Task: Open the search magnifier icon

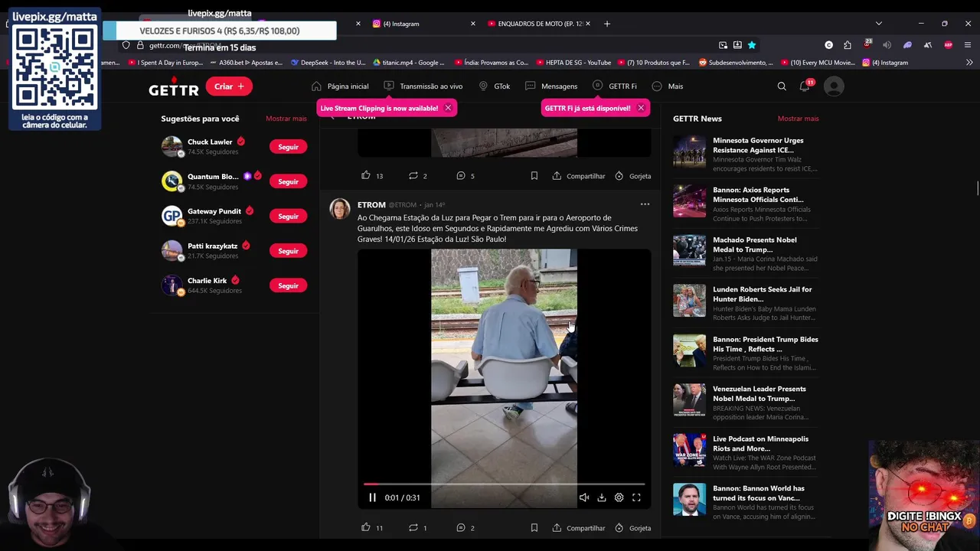Action: click(x=782, y=86)
